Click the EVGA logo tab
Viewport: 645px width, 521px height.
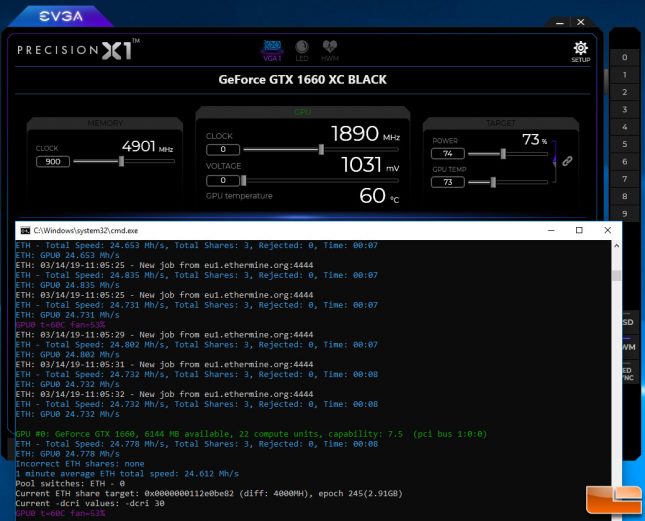click(61, 16)
